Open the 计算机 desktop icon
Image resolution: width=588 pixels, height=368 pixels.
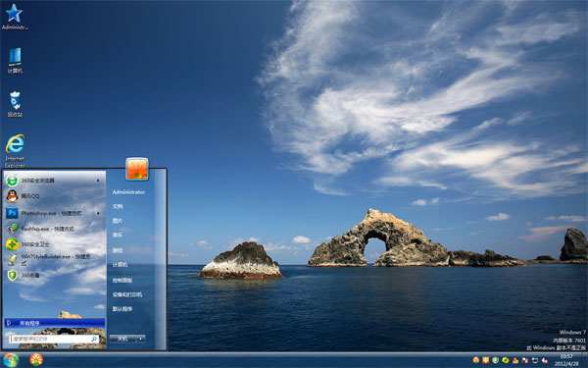(15, 61)
